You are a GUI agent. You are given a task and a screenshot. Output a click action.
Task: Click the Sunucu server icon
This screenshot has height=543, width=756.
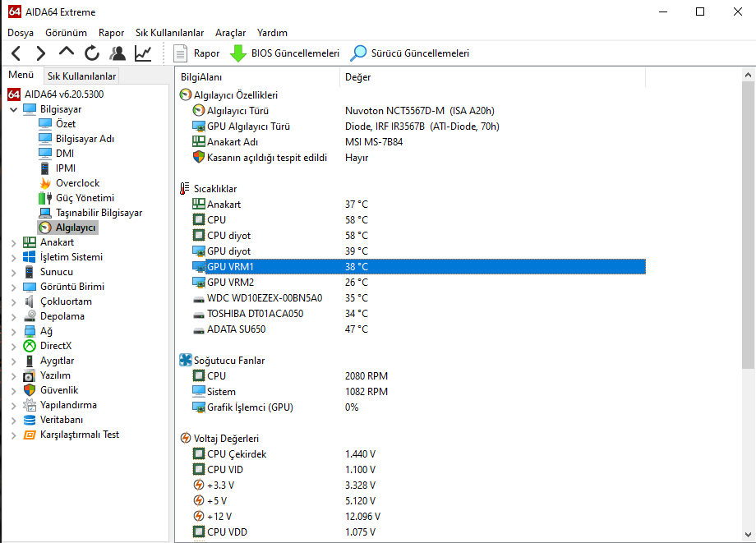coord(30,272)
